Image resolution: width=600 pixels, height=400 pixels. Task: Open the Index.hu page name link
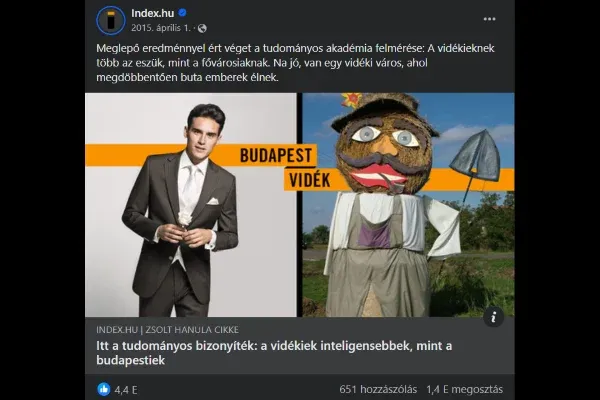click(153, 13)
